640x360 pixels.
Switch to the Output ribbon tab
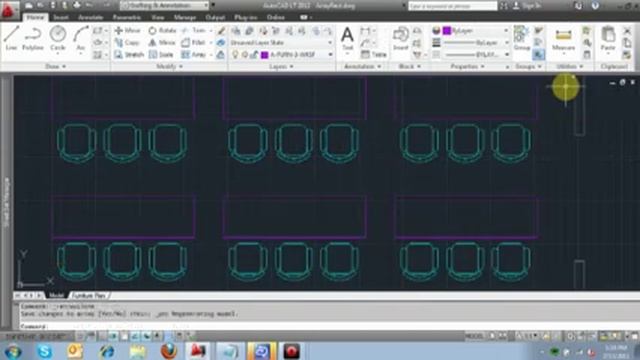pyautogui.click(x=215, y=17)
